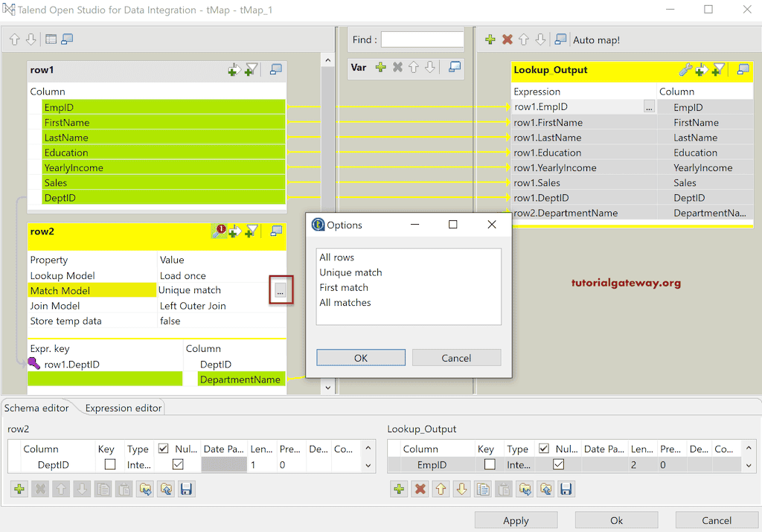
Task: Toggle the Nullable checkbox for EmpID row
Action: coord(558,464)
